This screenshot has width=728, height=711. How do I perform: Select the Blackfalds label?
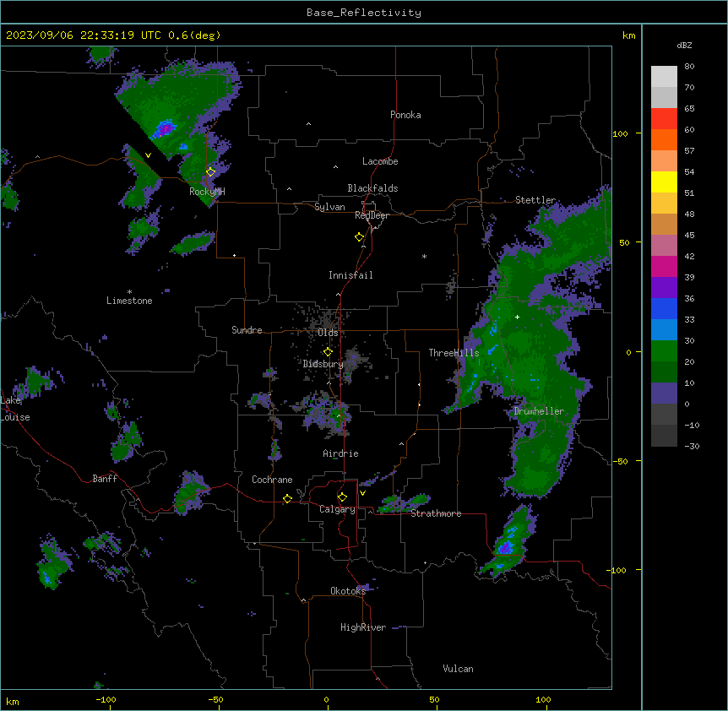pyautogui.click(x=372, y=188)
